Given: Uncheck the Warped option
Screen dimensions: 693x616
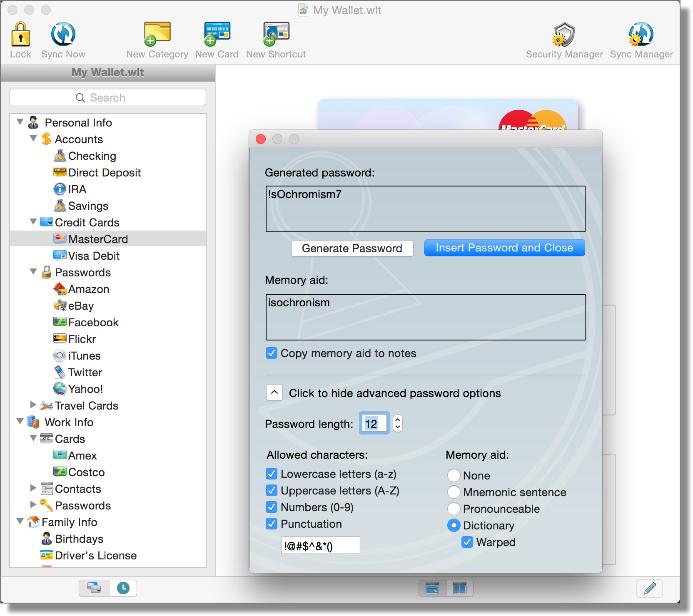Looking at the screenshot, I should tap(466, 542).
